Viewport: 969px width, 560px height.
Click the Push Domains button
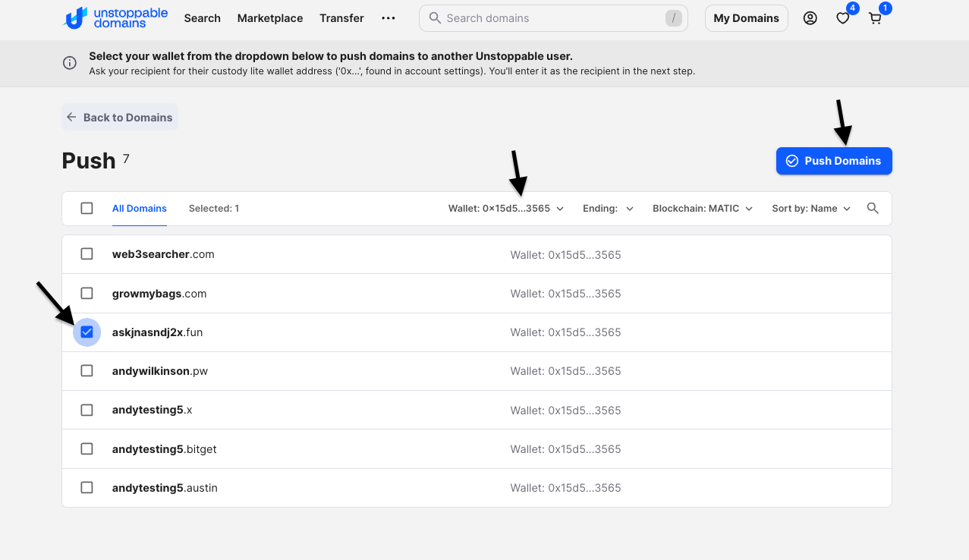click(x=834, y=161)
